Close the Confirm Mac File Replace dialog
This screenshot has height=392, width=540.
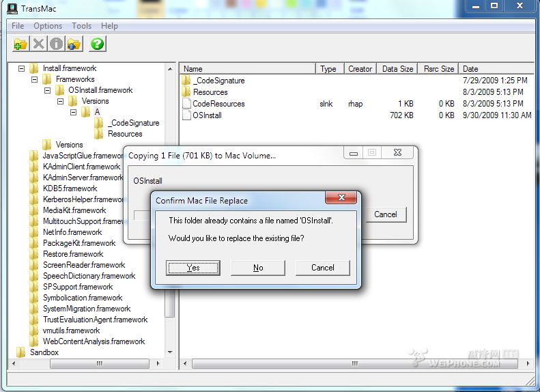341,197
